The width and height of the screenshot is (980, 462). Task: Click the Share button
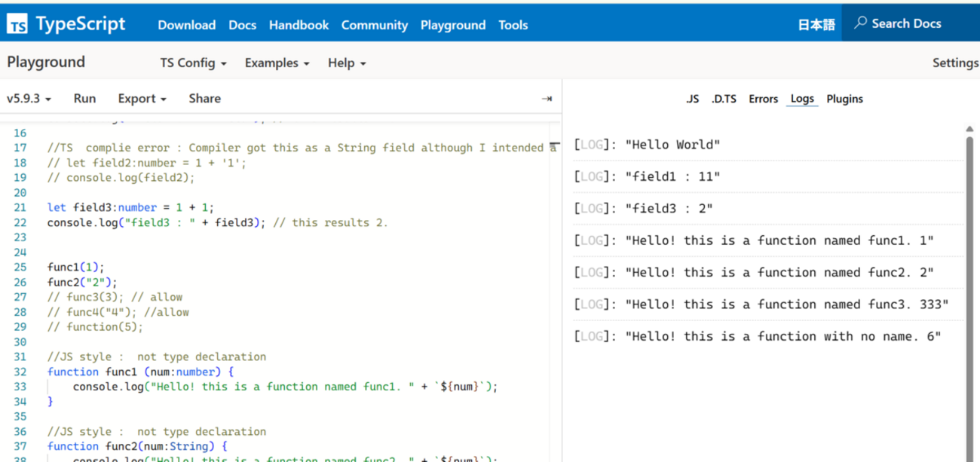(x=204, y=99)
